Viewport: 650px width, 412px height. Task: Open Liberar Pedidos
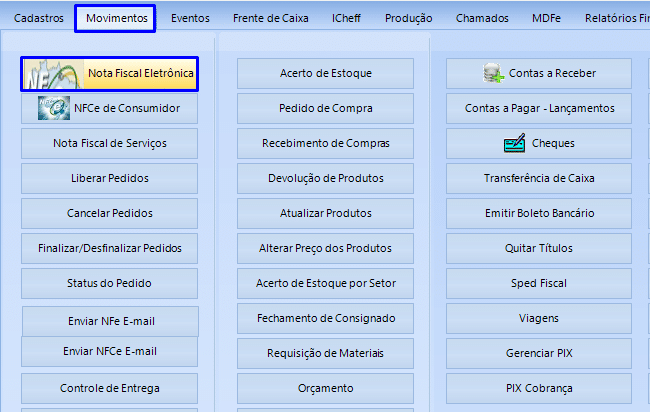tap(110, 178)
